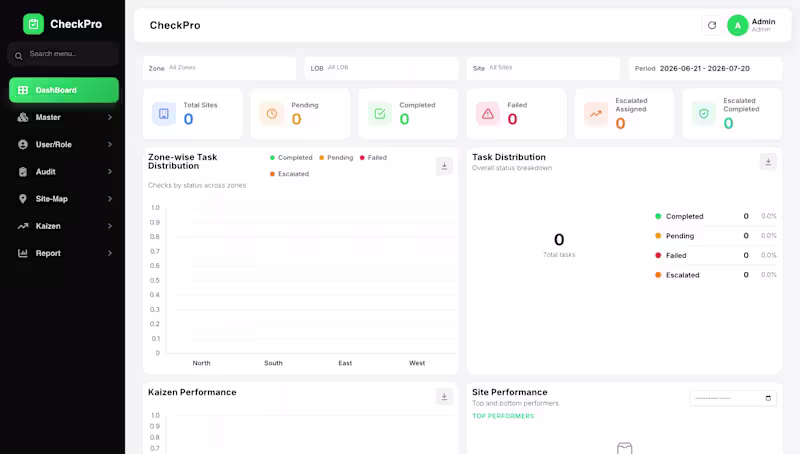Viewport: 800px width, 454px height.
Task: Click the Report bar chart icon
Action: [23, 253]
